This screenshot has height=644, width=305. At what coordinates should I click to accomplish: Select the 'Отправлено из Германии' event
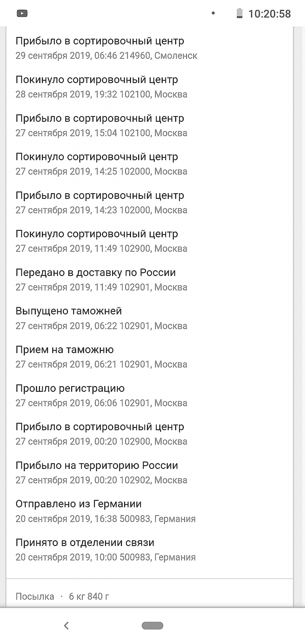pos(106,511)
